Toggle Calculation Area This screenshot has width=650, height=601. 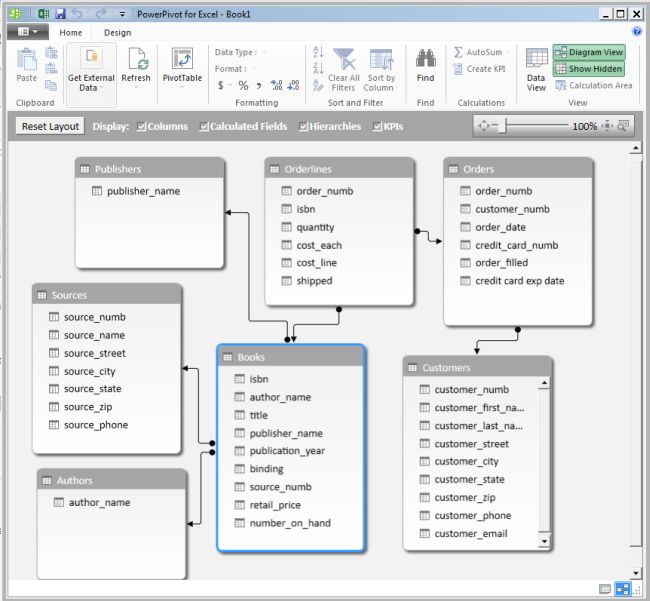point(594,85)
